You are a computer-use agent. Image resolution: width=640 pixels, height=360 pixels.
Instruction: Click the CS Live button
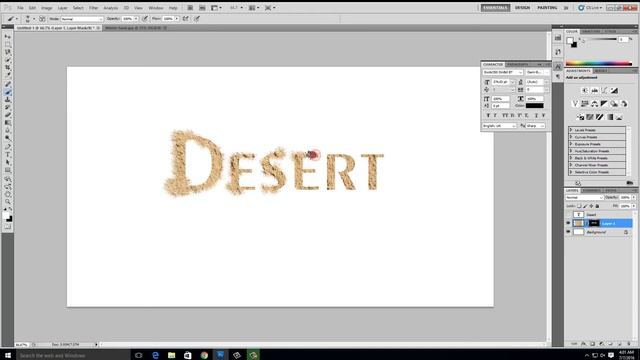point(590,8)
